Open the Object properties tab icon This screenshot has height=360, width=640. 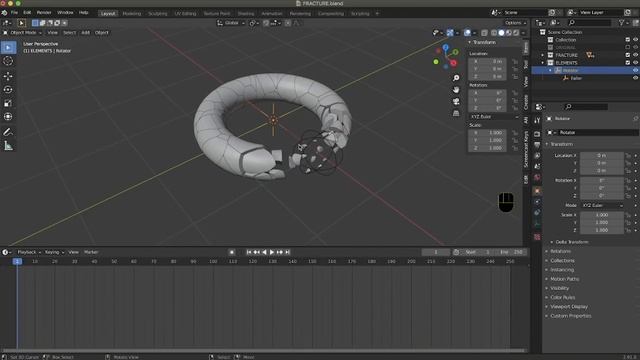coord(537,191)
